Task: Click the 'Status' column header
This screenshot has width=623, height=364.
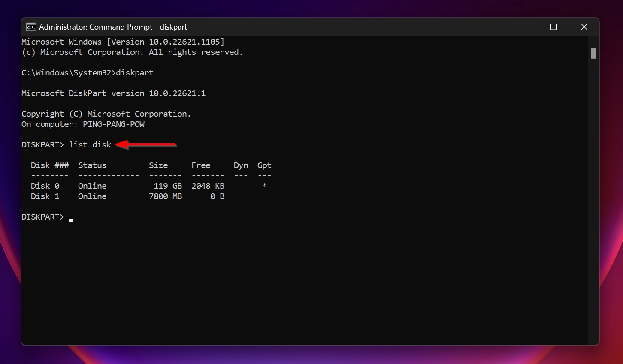Action: coord(92,165)
